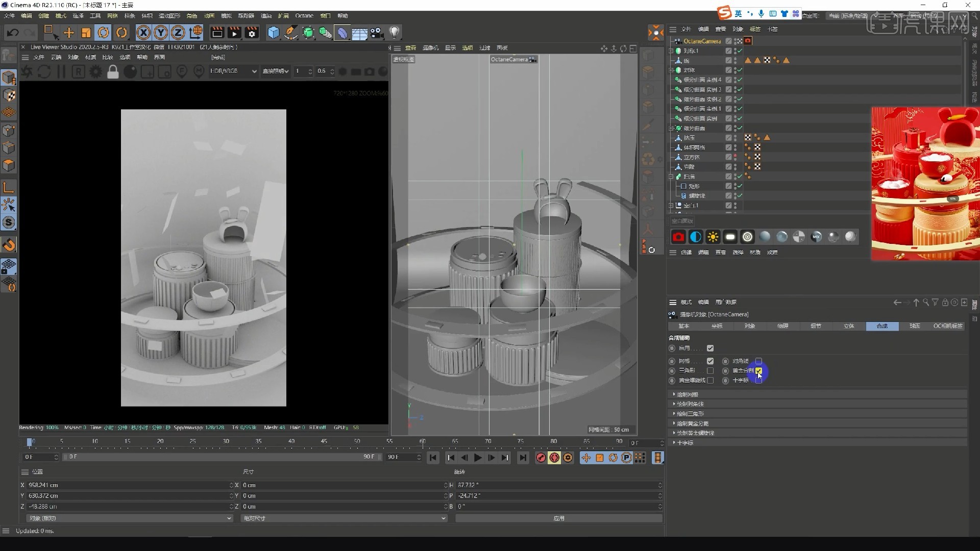Click the yellow sun material icon
Viewport: 980px width, 551px height.
[713, 237]
